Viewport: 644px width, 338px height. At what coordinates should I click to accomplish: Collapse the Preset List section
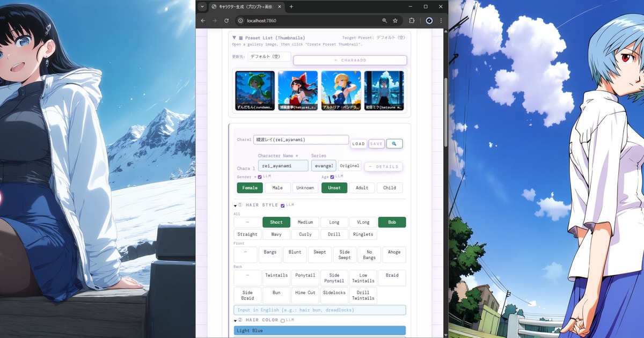pos(235,38)
